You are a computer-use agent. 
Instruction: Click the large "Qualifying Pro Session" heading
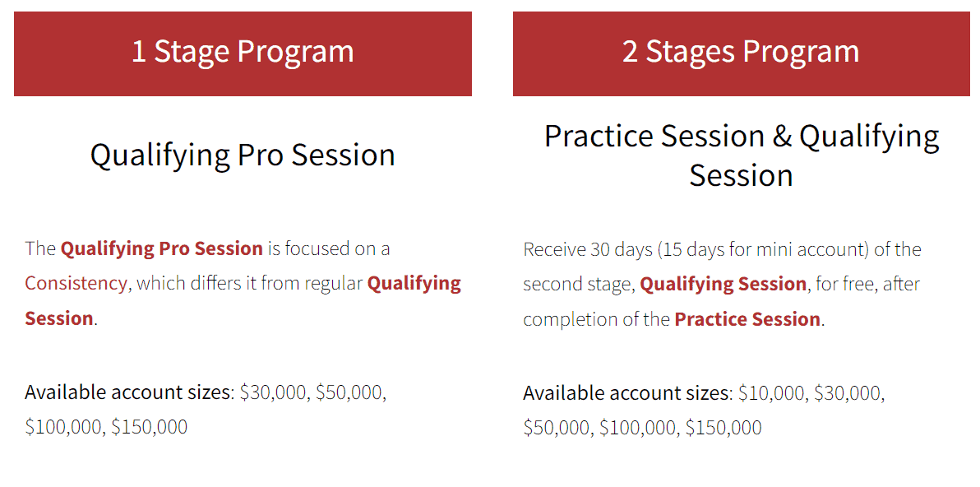coord(243,155)
